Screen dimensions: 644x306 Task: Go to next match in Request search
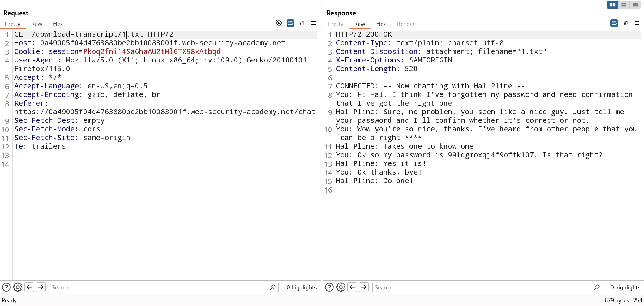click(41, 287)
